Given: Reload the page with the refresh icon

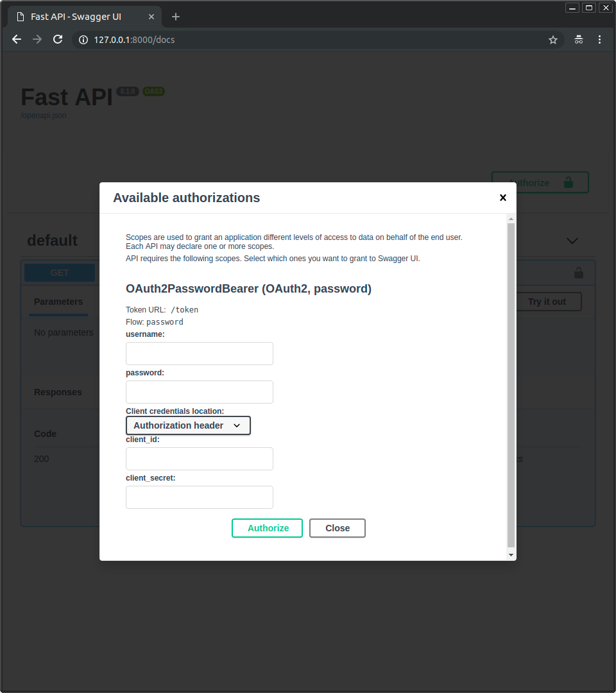Looking at the screenshot, I should pyautogui.click(x=58, y=40).
